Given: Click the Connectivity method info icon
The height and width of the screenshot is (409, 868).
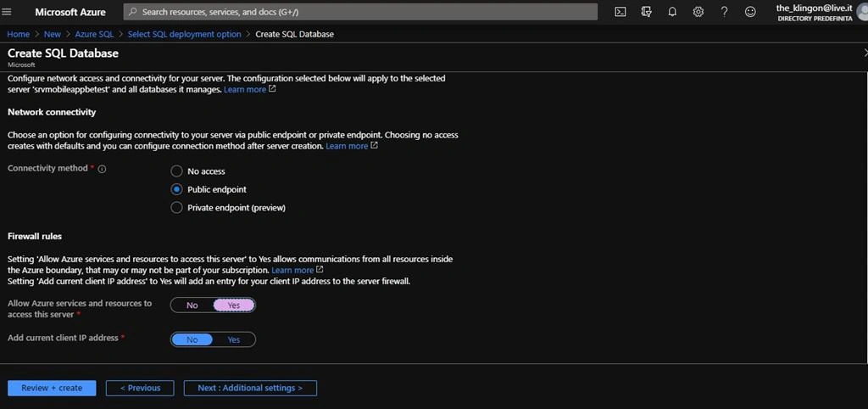Looking at the screenshot, I should (102, 169).
